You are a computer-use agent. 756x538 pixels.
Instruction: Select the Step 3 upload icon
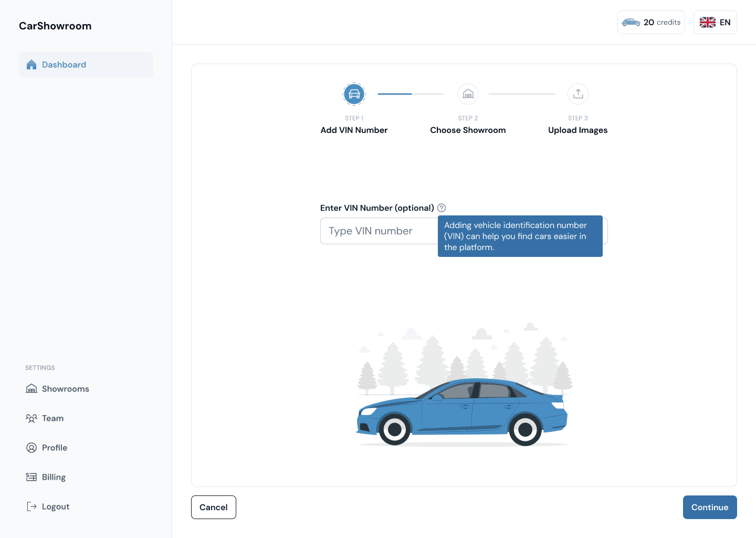tap(578, 94)
